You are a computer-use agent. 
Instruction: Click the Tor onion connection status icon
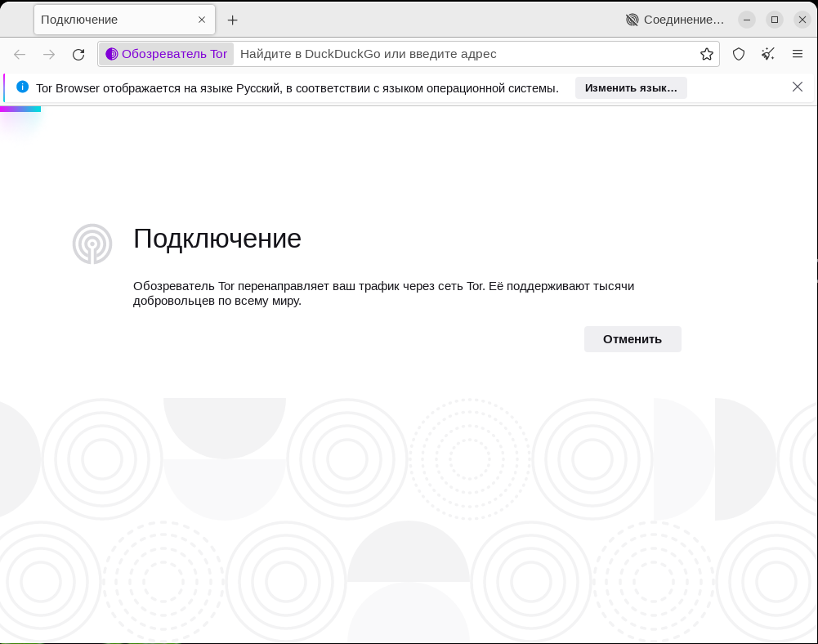[x=632, y=20]
